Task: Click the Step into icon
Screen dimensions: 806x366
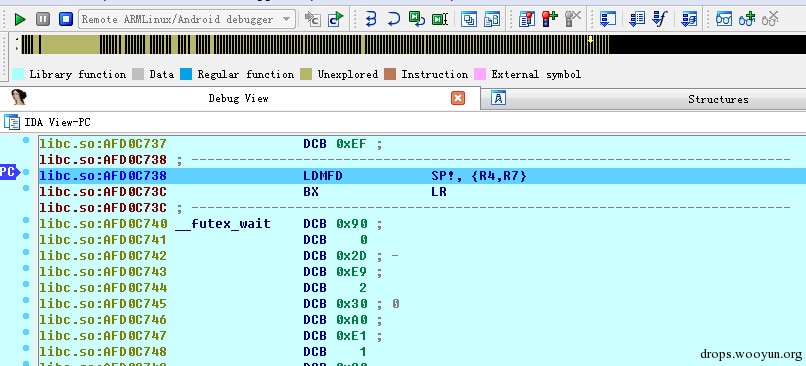Action: click(371, 20)
